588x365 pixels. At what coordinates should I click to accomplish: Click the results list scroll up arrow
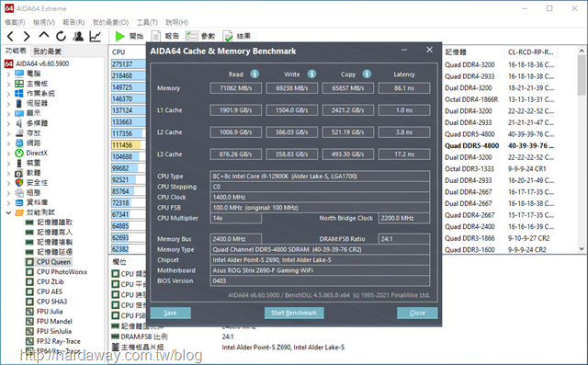coord(582,51)
